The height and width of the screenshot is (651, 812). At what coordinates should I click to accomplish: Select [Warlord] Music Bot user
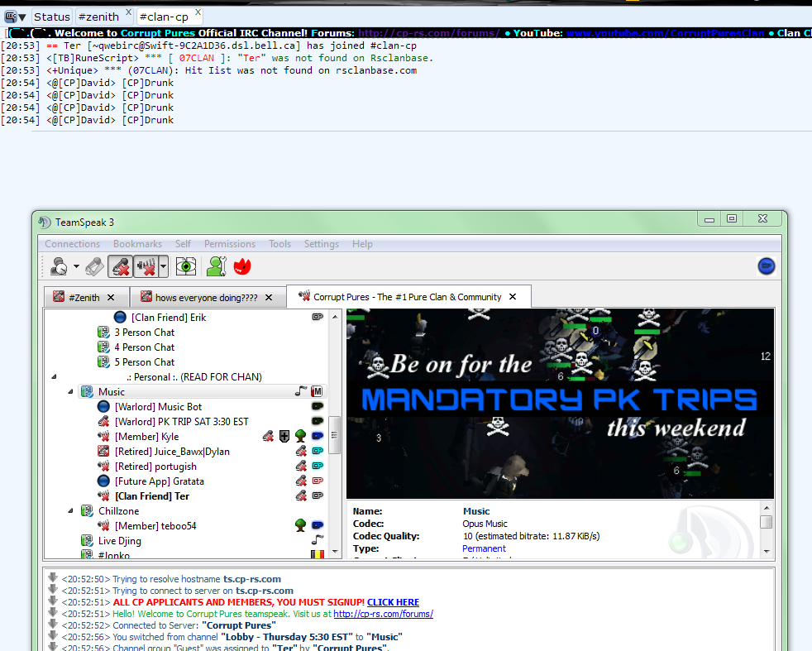tap(158, 407)
